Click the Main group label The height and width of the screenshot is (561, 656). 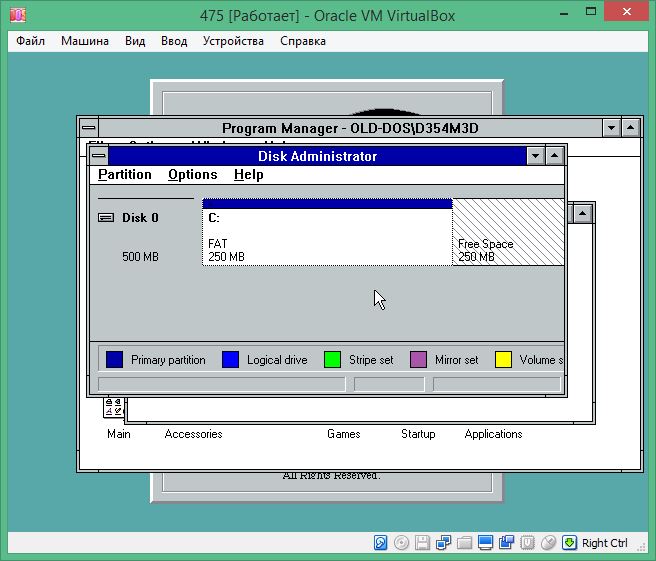pos(119,434)
